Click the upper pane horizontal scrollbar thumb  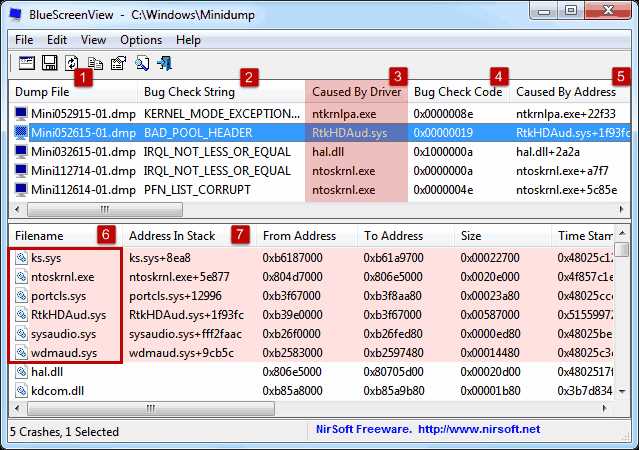105,210
